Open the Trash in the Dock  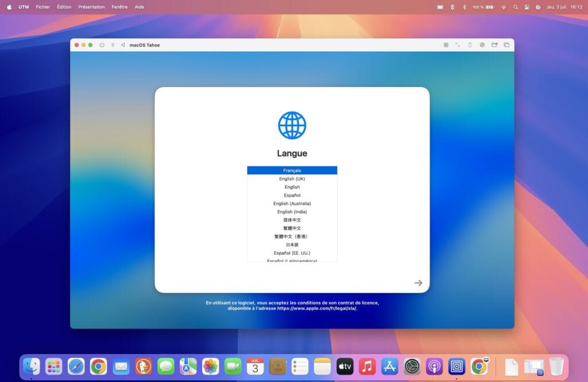pos(556,367)
